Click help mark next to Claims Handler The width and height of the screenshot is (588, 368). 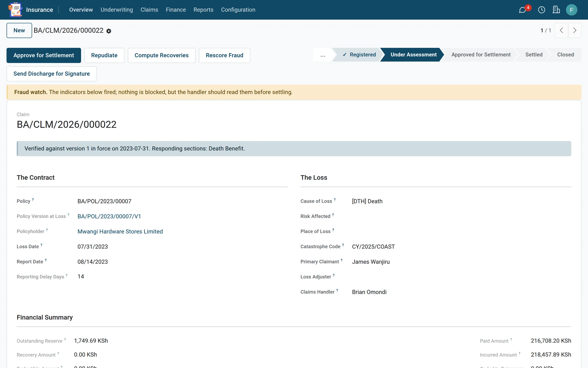(x=337, y=290)
